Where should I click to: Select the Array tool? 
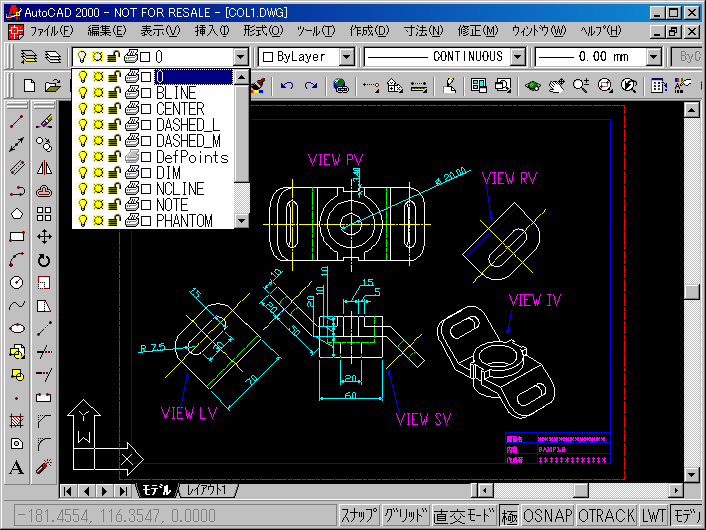(44, 213)
